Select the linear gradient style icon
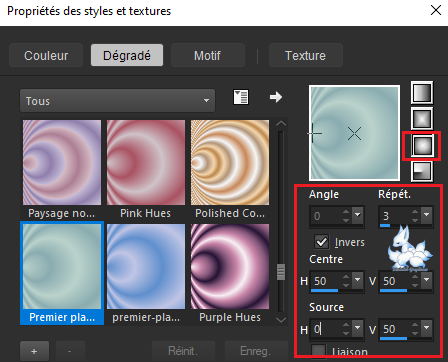 422,92
